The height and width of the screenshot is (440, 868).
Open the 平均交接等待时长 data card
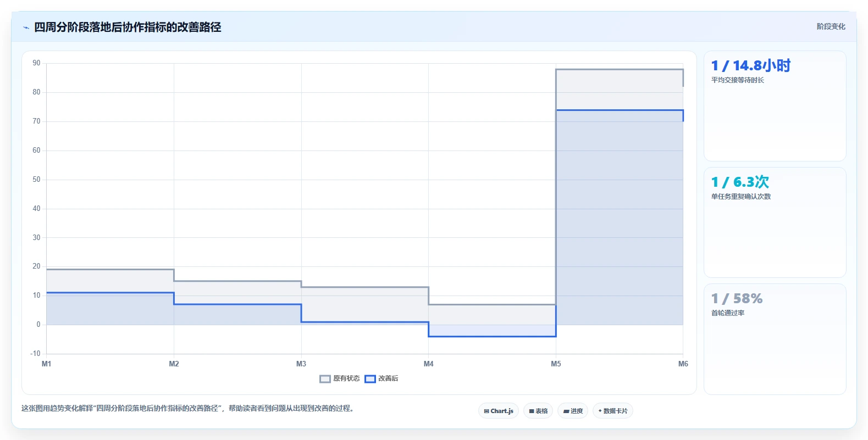point(775,106)
